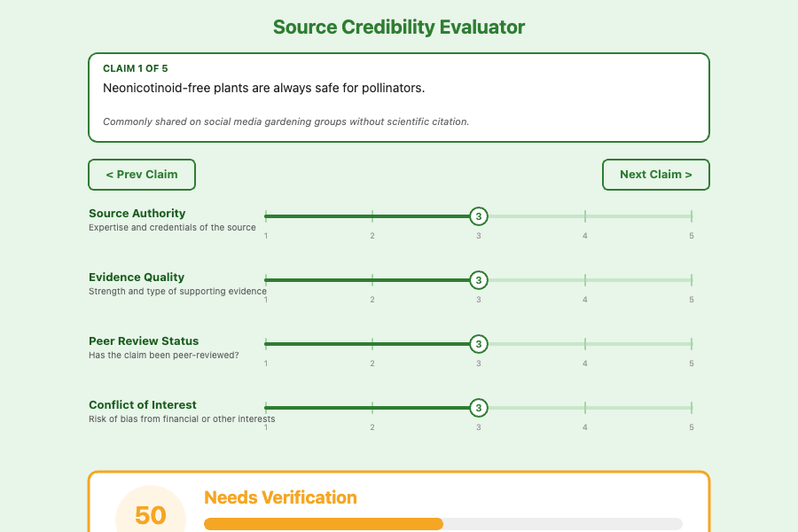Click the Conflict of Interest slider thumb
This screenshot has height=532, width=798.
(479, 408)
